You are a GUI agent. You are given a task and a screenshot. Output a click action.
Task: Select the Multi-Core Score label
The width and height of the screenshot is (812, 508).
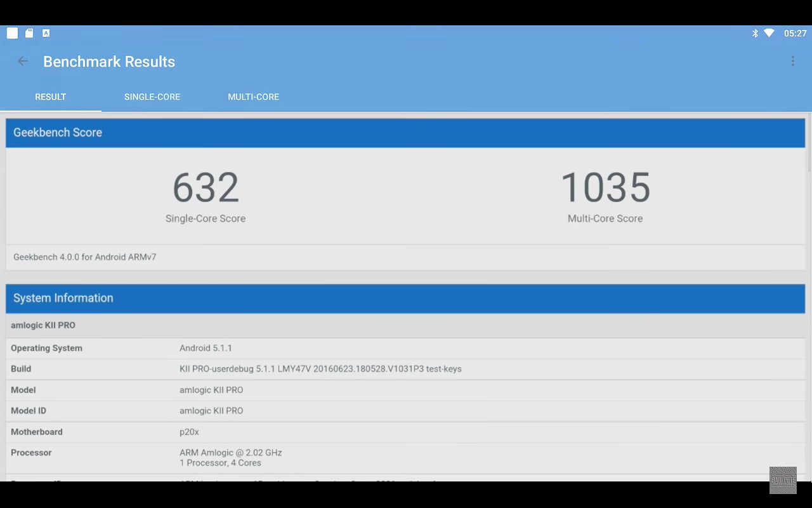point(605,218)
